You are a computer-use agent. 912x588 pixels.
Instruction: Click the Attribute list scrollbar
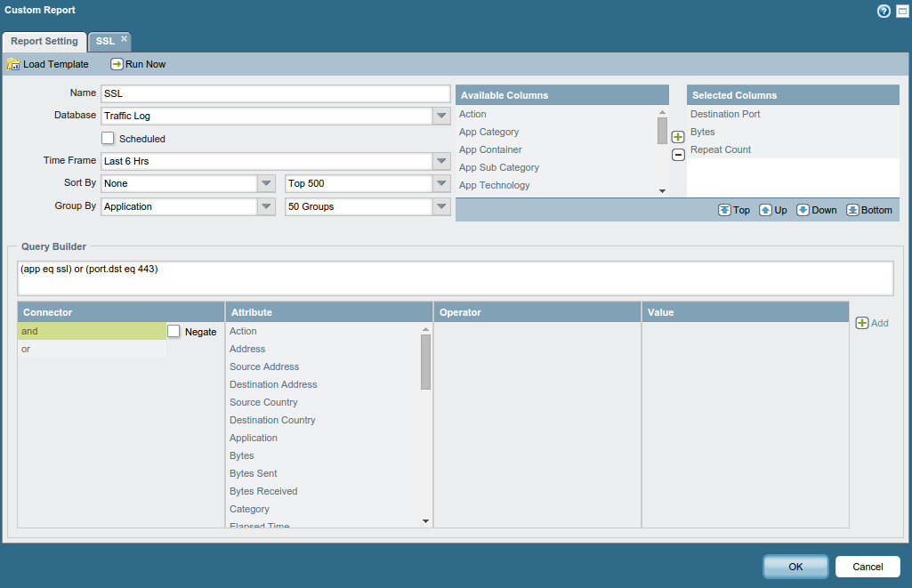(425, 361)
